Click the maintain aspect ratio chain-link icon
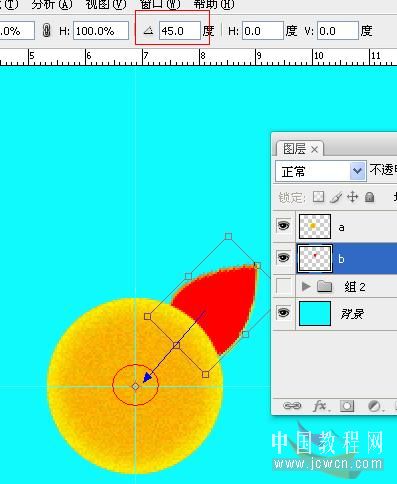The image size is (397, 484). (47, 31)
